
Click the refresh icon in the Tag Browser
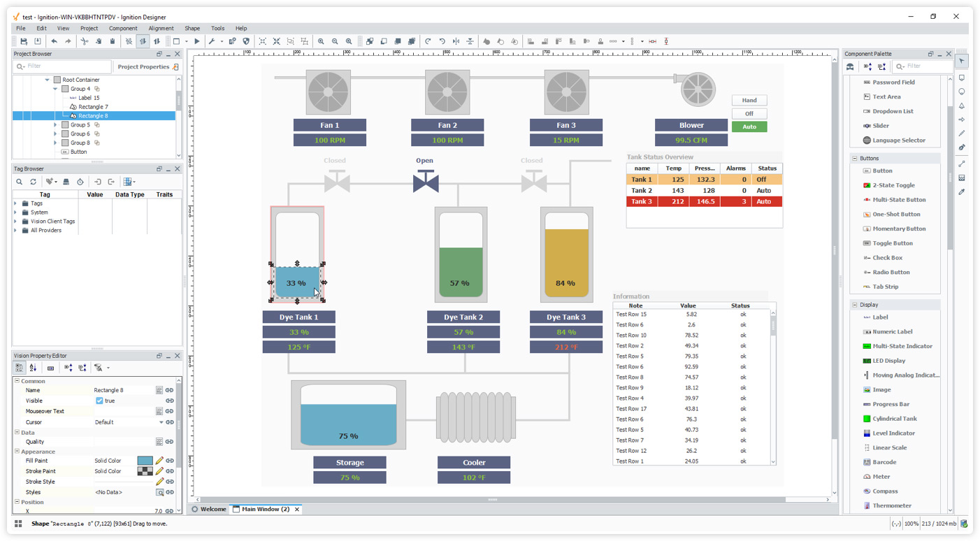[33, 182]
